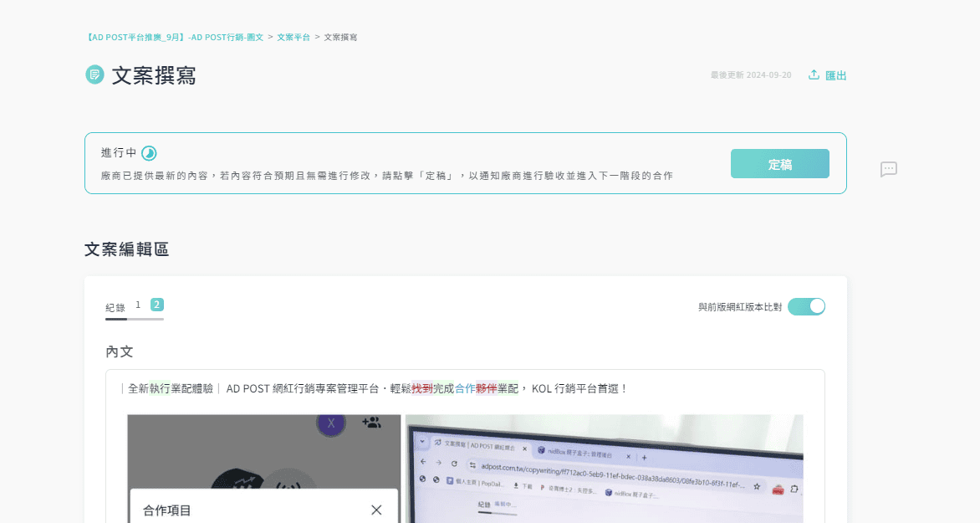This screenshot has width=980, height=523.
Task: Click the purple X avatar in left image
Action: pos(331,423)
